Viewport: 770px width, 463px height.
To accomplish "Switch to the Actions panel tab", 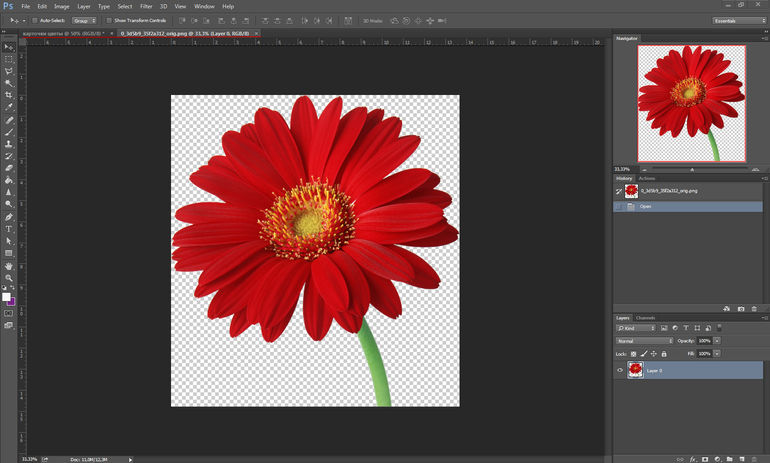I will click(x=647, y=178).
